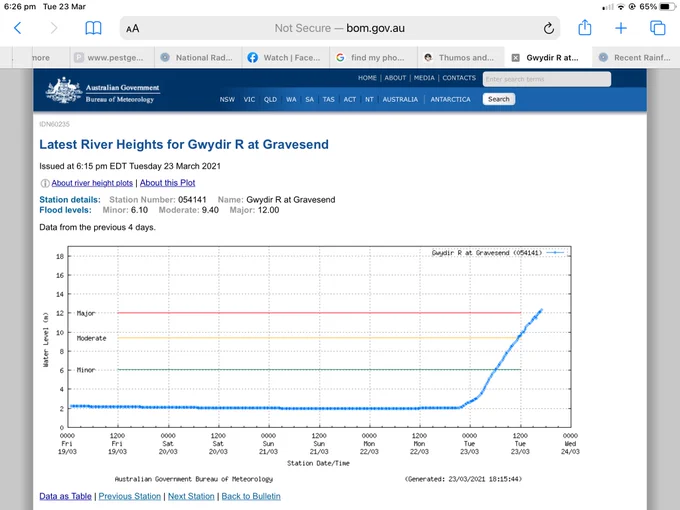Open the ABOUT link in header

tap(395, 78)
